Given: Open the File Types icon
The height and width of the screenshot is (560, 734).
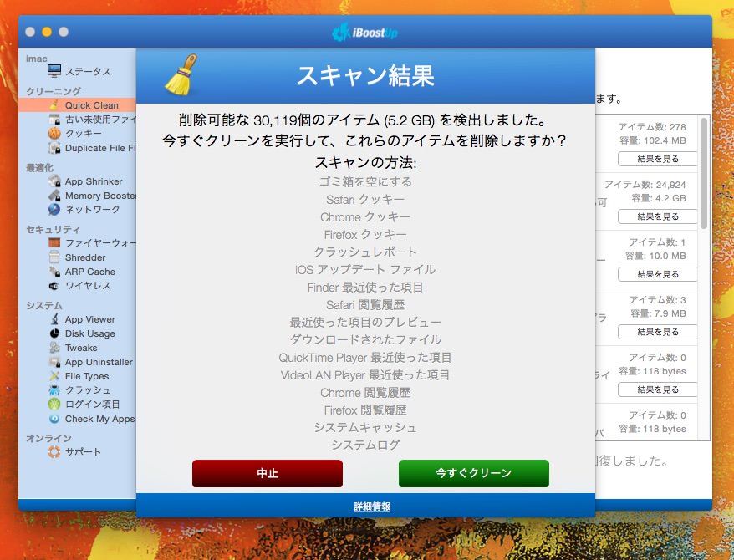Looking at the screenshot, I should coord(54,375).
